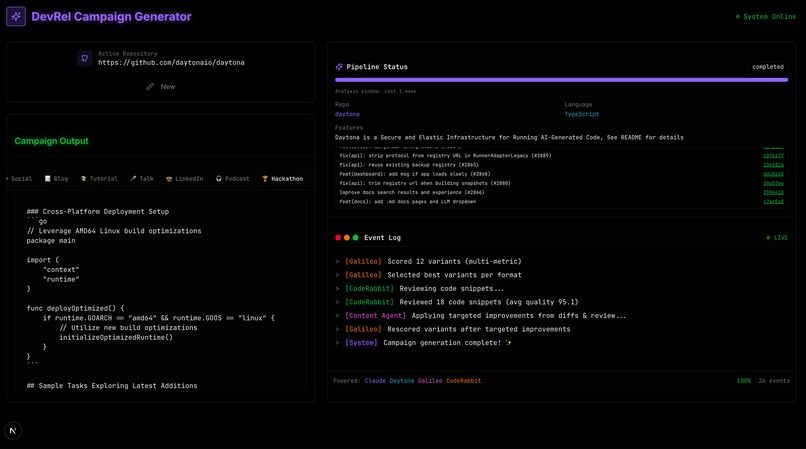The width and height of the screenshot is (806, 449).
Task: Click commit "fix(api): trim registry url when building snapshots"
Action: pyautogui.click(x=425, y=184)
